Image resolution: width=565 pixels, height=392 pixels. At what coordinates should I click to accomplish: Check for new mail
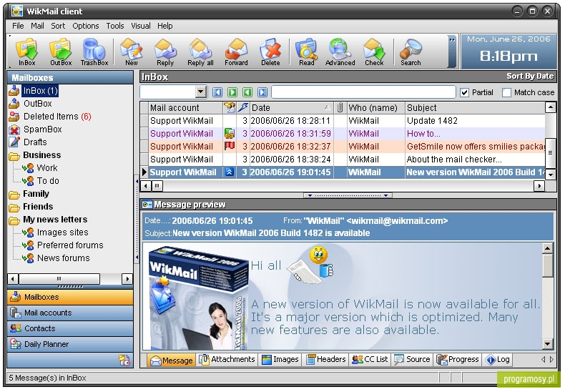pos(374,52)
